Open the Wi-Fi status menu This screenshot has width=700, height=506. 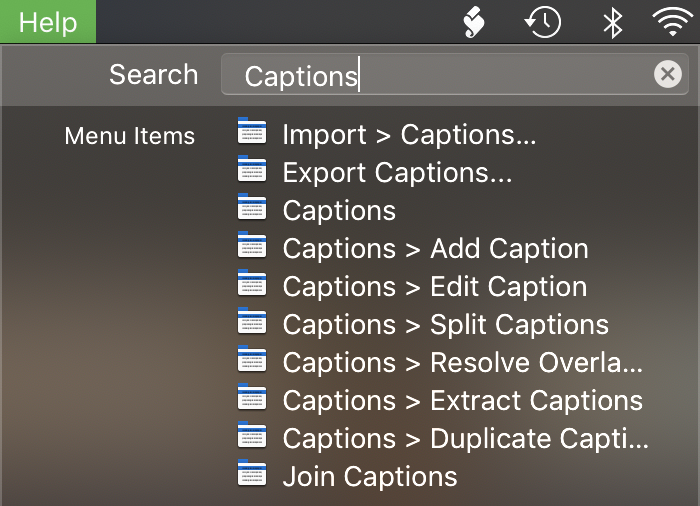(673, 22)
